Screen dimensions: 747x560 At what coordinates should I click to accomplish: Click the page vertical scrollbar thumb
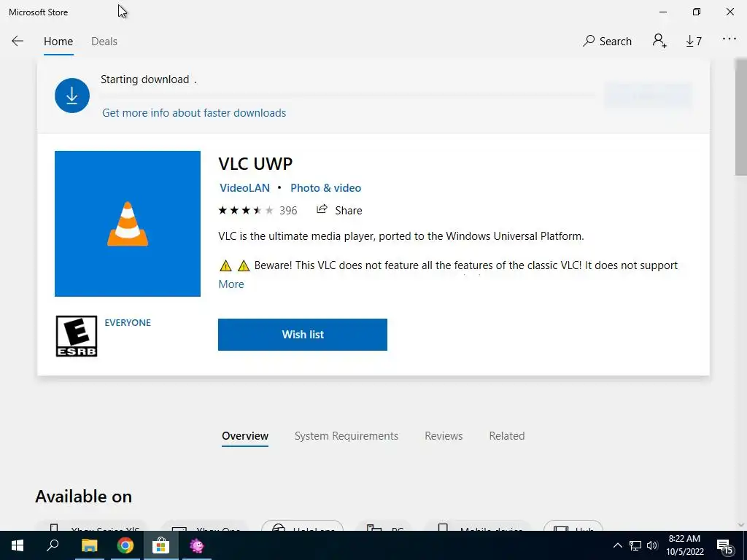741,118
